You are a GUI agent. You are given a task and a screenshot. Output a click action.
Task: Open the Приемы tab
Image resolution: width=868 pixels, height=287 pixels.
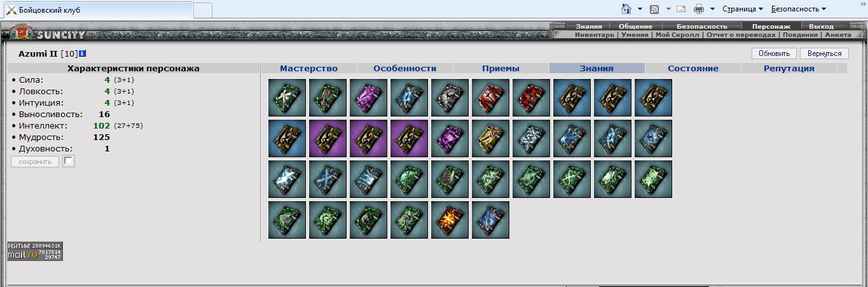click(x=500, y=68)
